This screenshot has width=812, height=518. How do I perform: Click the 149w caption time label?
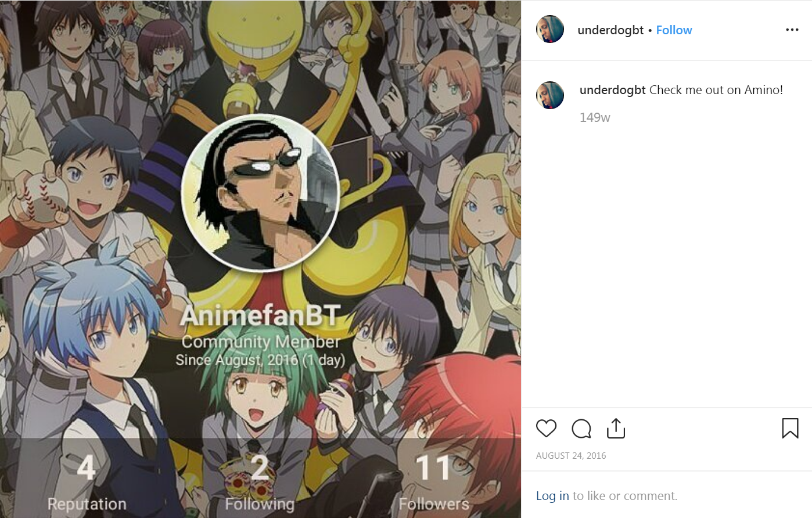(595, 117)
